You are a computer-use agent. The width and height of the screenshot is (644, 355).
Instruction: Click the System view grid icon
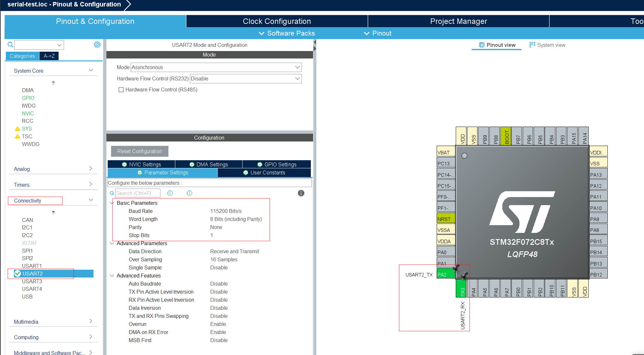pos(532,45)
